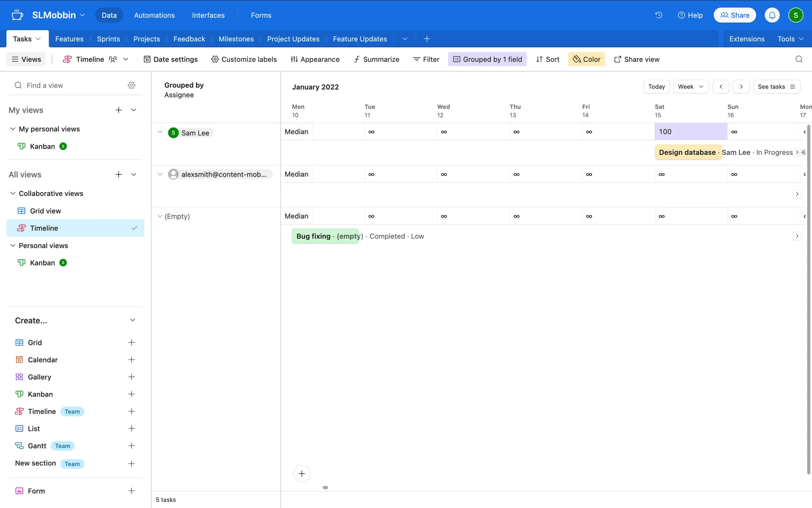Go to next week arrow
Image resolution: width=812 pixels, height=508 pixels.
741,86
